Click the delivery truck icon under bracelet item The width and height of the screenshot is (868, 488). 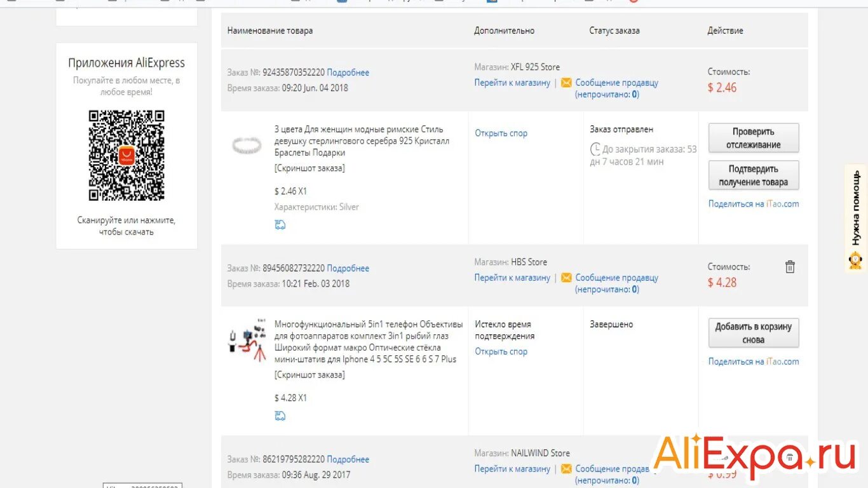pyautogui.click(x=280, y=225)
